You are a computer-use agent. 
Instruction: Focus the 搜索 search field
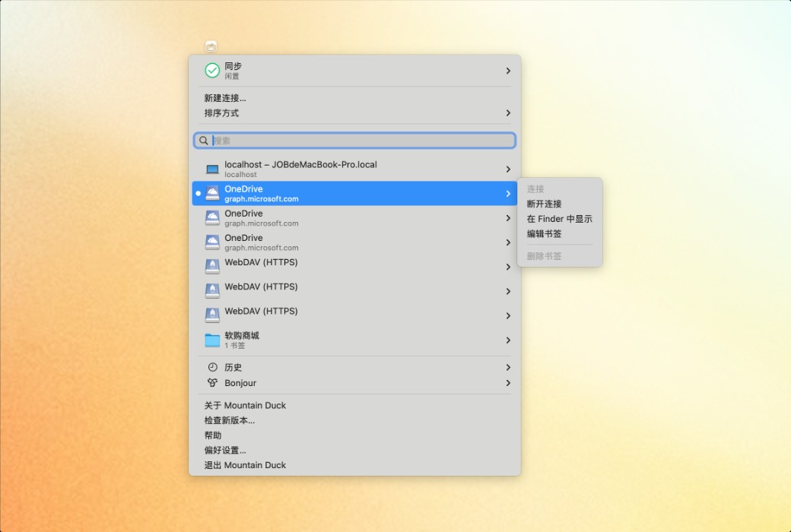[354, 141]
